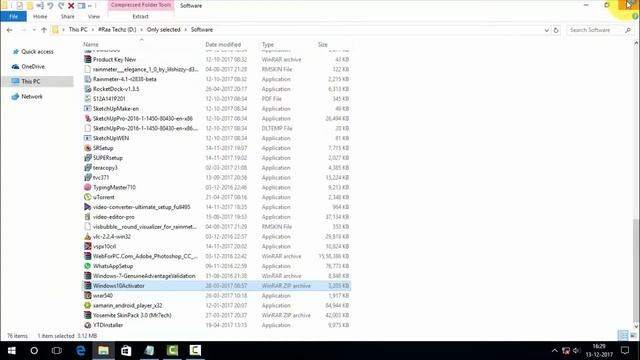Select OneDrive in navigation pane

33,67
